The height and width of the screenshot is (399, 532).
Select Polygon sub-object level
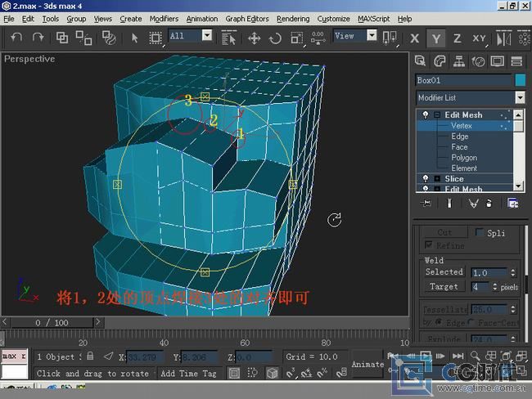(x=464, y=158)
